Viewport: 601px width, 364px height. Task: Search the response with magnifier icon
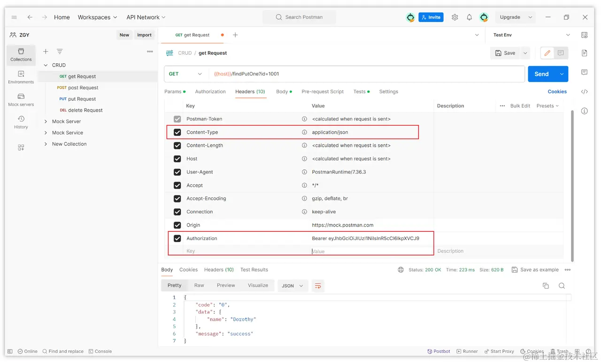[562, 286]
